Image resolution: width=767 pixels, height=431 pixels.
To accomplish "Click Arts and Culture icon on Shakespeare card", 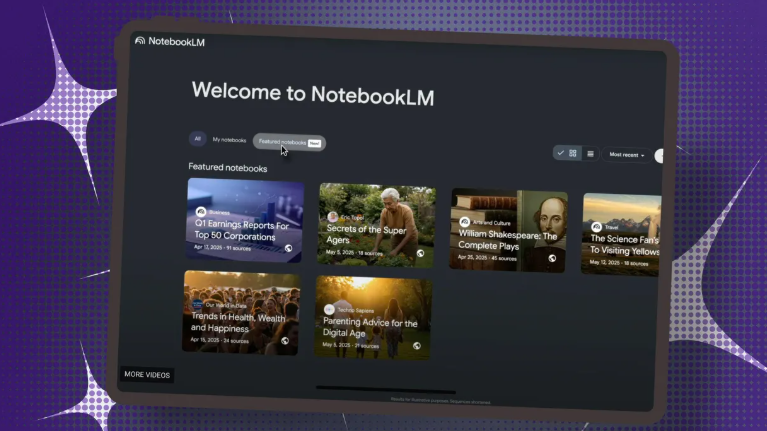I will point(464,222).
